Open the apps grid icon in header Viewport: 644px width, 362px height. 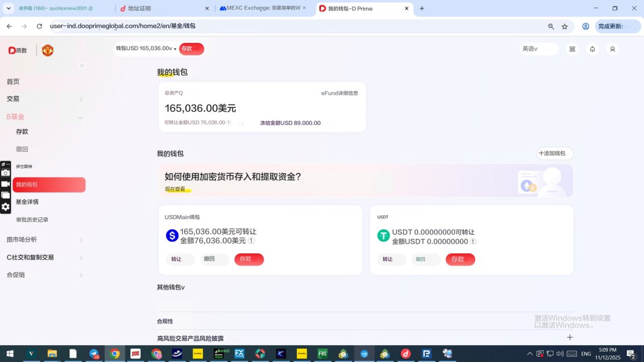(572, 49)
